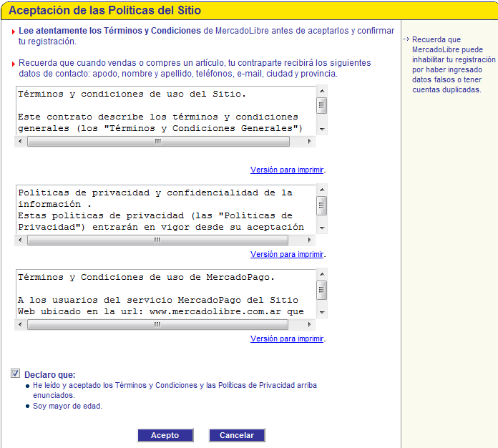Click the 'Declaro que:' label text

click(50, 374)
